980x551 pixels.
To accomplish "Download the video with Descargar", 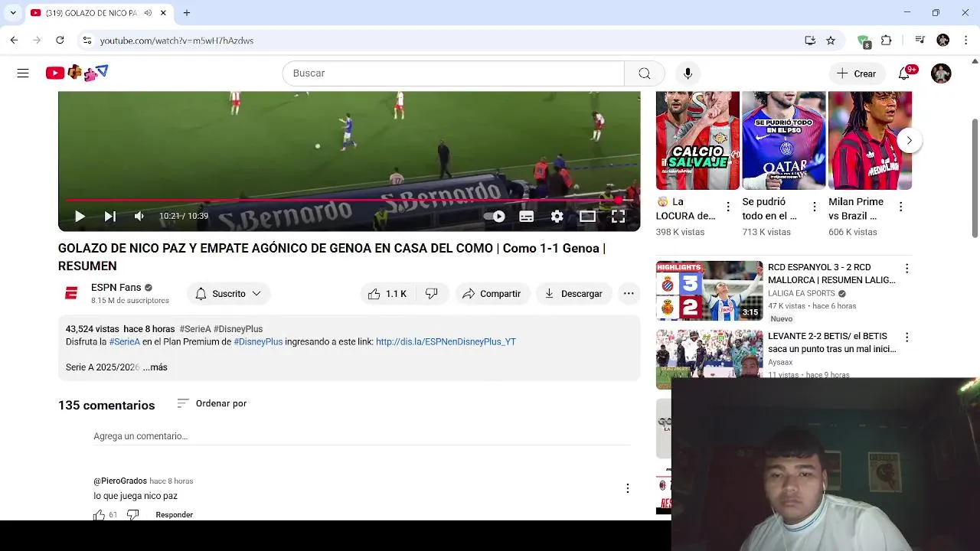I will 573,294.
